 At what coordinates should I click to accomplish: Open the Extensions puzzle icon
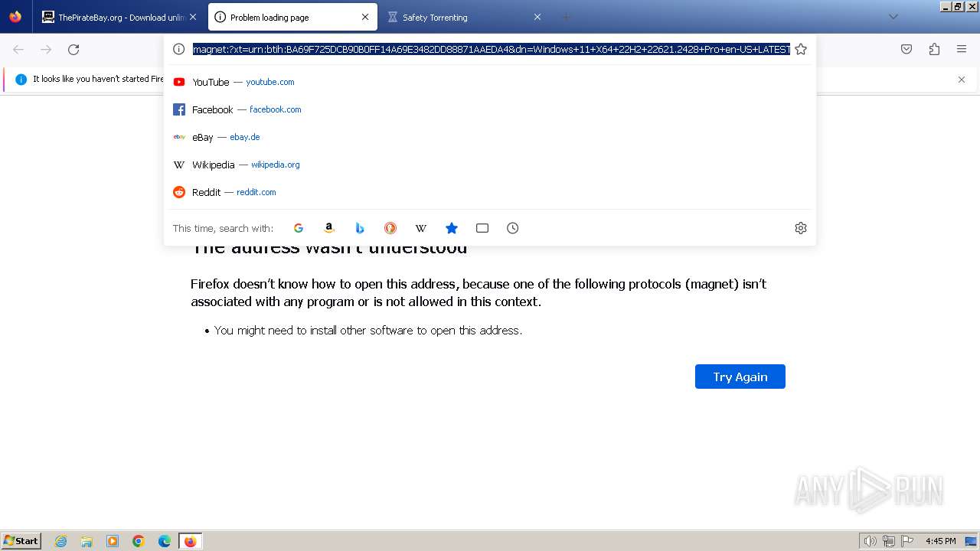(x=934, y=49)
